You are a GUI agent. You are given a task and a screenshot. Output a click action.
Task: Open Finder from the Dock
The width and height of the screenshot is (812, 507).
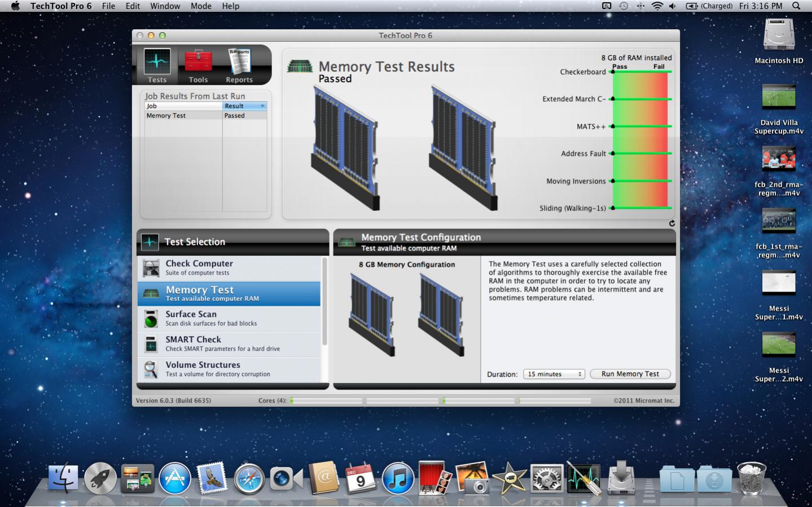63,478
